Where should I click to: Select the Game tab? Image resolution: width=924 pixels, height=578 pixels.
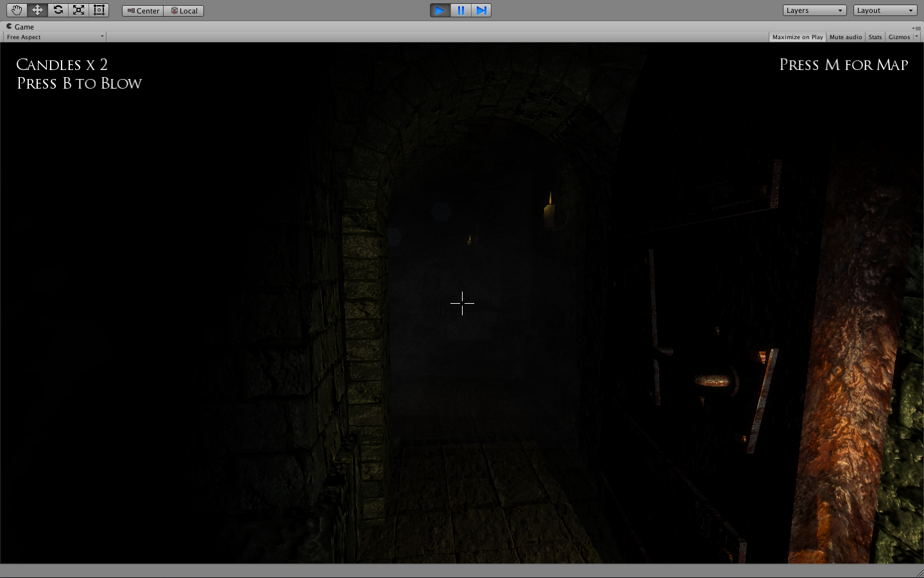click(21, 27)
